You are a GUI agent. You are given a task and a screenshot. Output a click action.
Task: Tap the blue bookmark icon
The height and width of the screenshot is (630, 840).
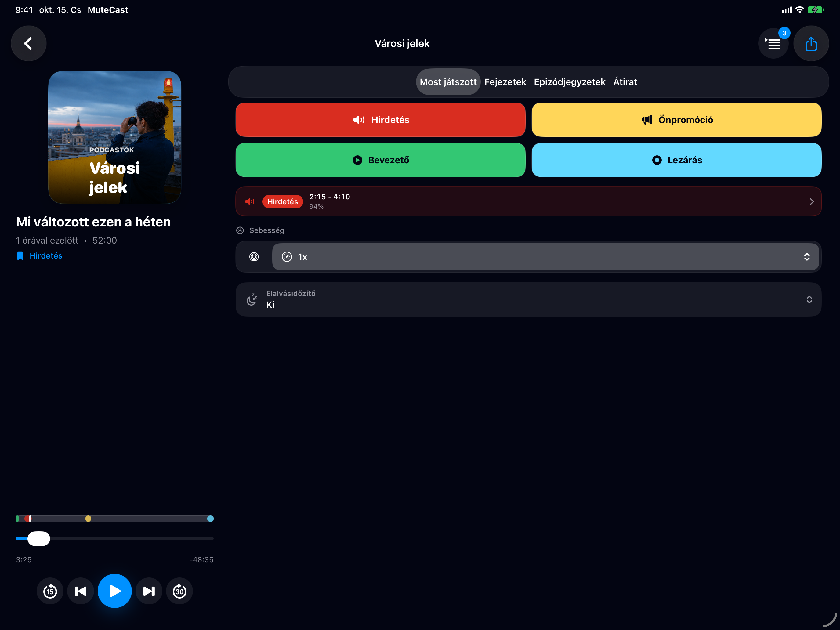coord(20,256)
